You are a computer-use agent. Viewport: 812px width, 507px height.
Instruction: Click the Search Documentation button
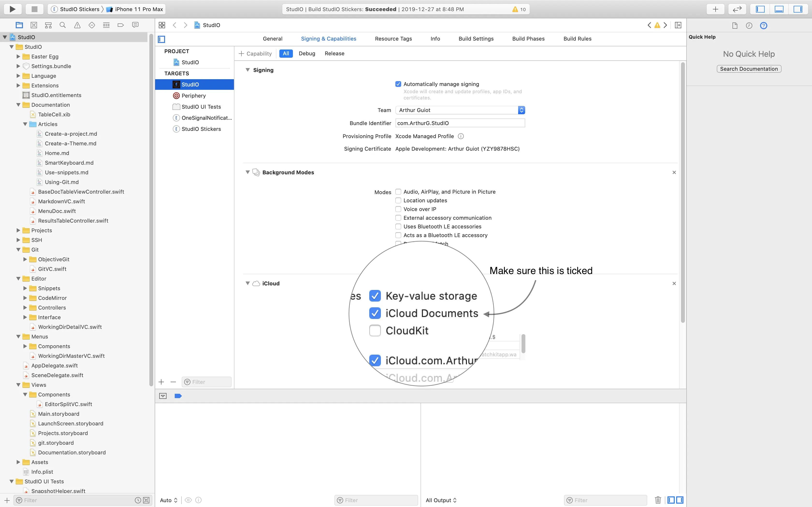click(749, 69)
